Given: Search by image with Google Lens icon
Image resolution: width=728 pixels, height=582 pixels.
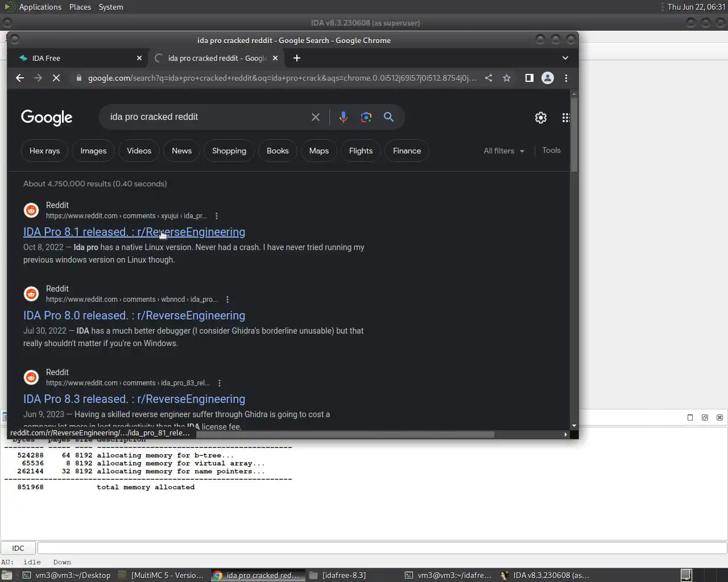Looking at the screenshot, I should [366, 117].
